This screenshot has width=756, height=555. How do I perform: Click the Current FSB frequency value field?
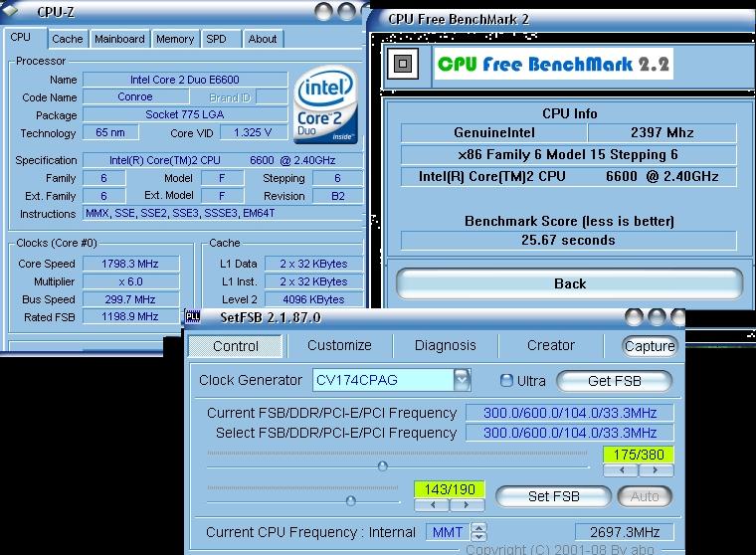click(x=569, y=413)
